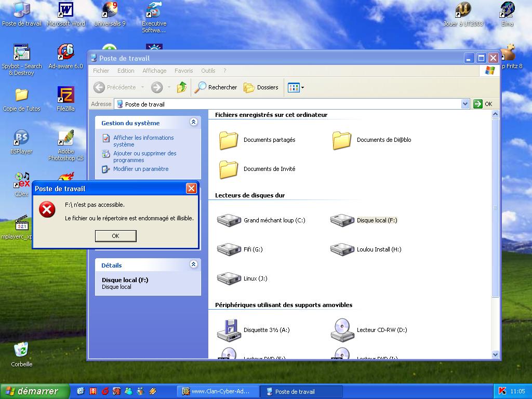Click the scrollbar down arrow
Viewport: 532px width, 399px height.
pos(495,354)
